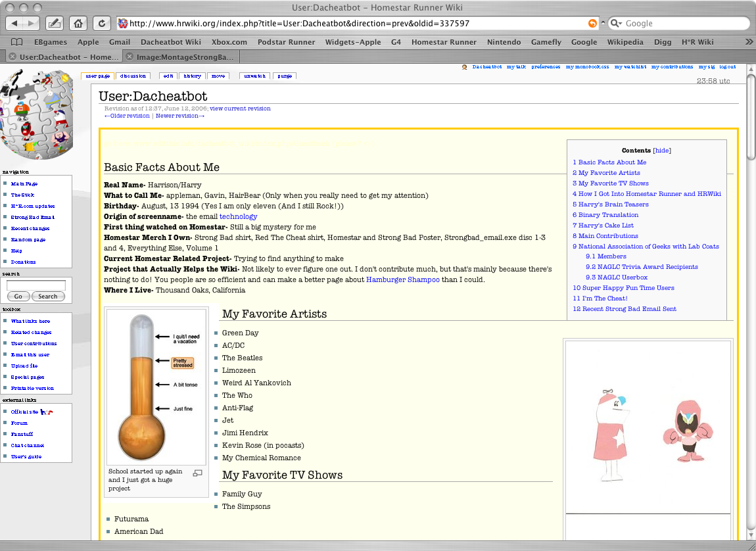Jump to I'm The Cheat! in Contents
Image resolution: width=756 pixels, height=551 pixels.
pyautogui.click(x=600, y=299)
